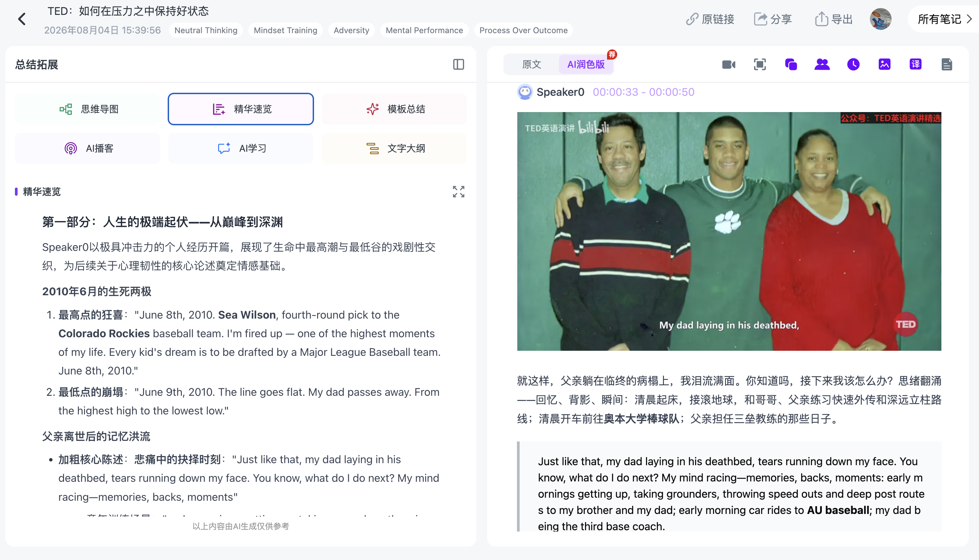Click the AI学习 chat sparkle icon
Viewport: 979px width, 560px height.
[x=224, y=148]
